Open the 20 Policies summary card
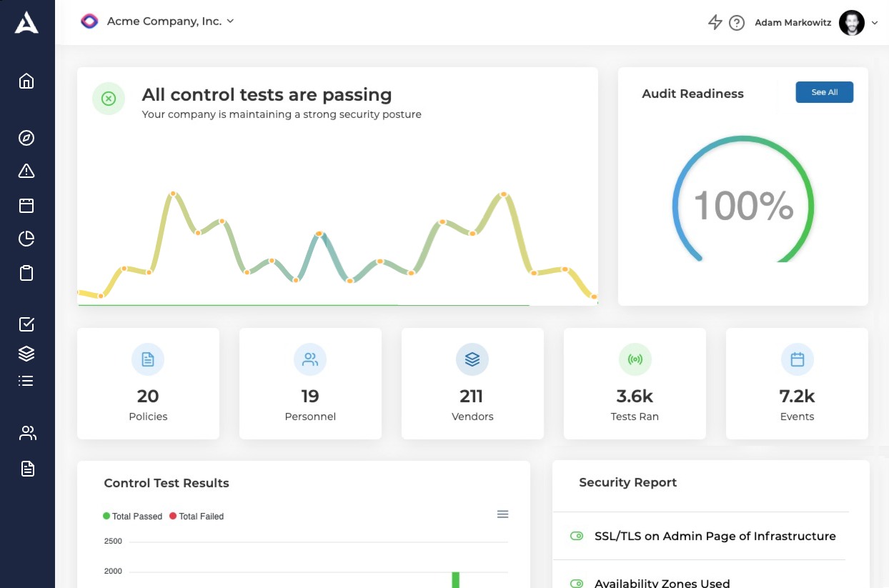The width and height of the screenshot is (889, 588). pyautogui.click(x=148, y=384)
